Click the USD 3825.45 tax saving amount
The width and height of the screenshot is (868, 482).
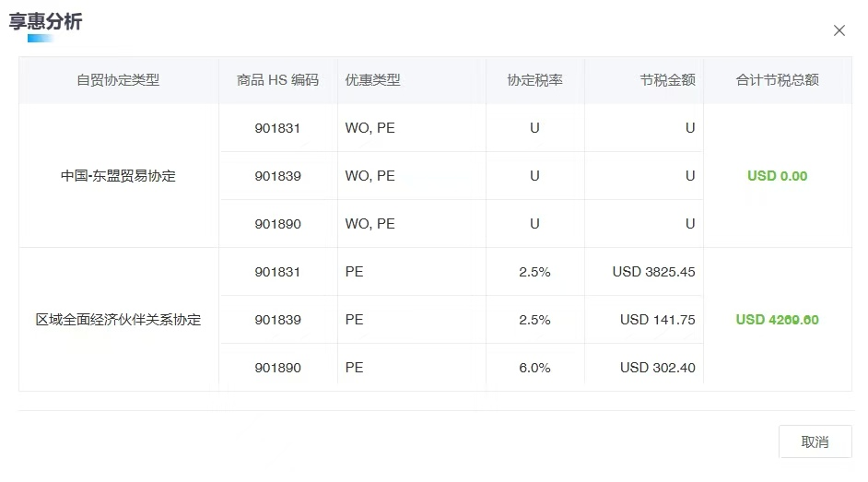click(653, 272)
